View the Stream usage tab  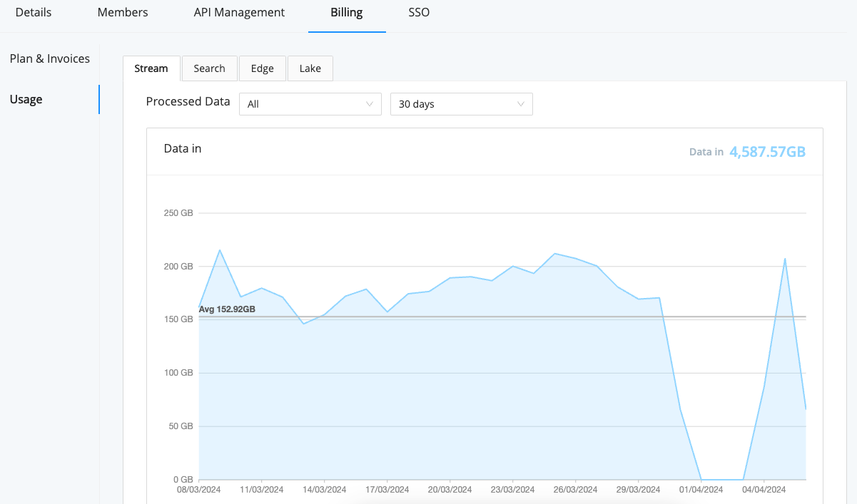pyautogui.click(x=151, y=68)
